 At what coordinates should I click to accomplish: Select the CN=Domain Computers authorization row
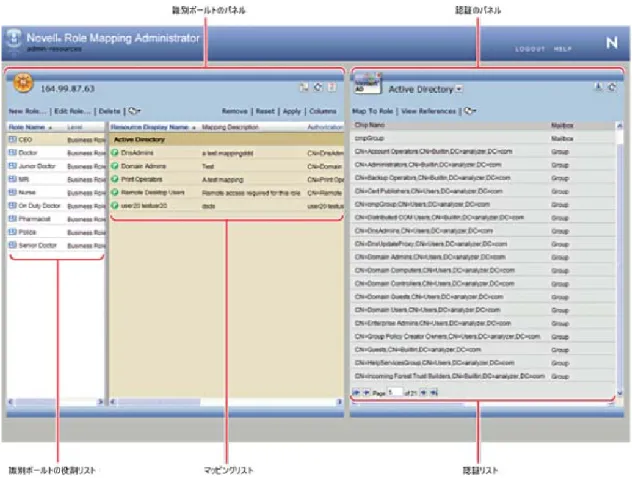coord(483,270)
